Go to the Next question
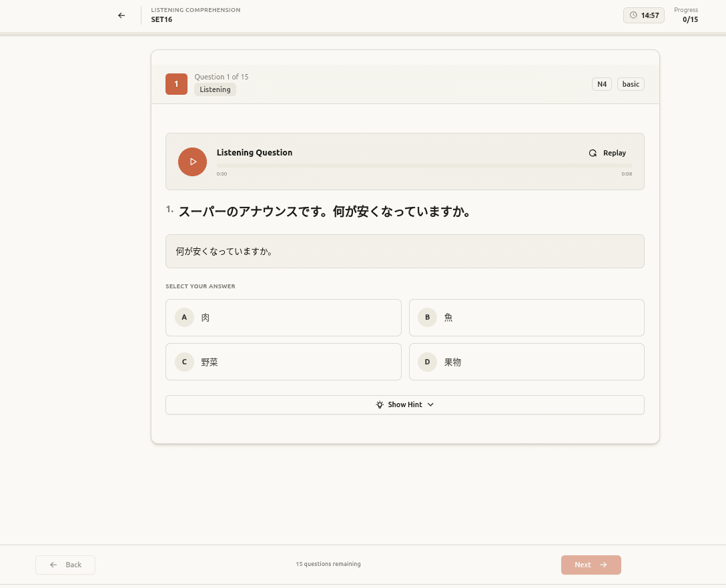726x588 pixels. pos(591,565)
